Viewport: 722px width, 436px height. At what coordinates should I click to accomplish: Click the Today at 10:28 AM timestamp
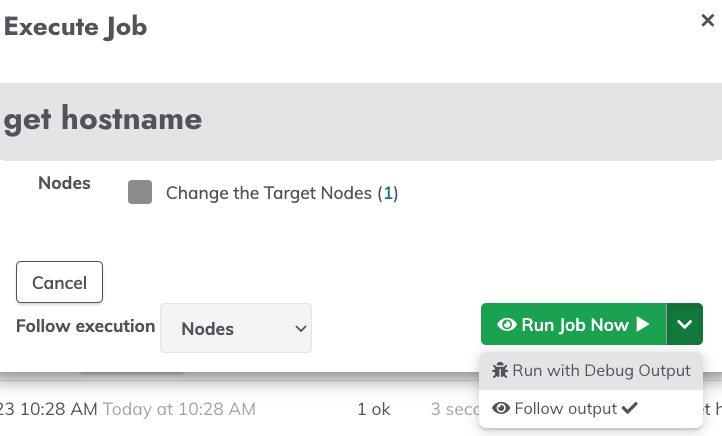179,409
